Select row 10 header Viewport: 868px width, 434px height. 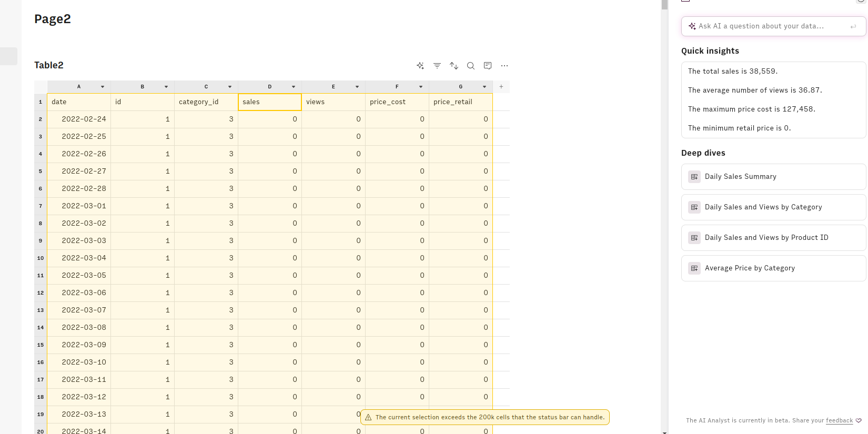(41, 258)
